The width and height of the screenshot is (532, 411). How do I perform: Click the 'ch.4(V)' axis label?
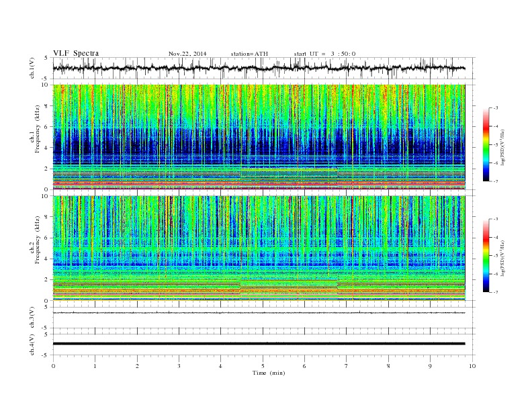click(x=32, y=345)
